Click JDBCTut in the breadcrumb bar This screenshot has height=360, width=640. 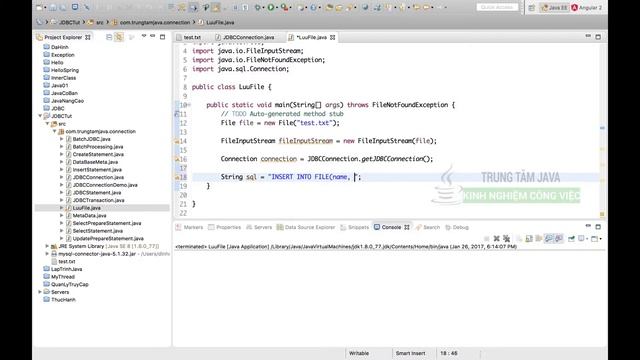pos(69,22)
